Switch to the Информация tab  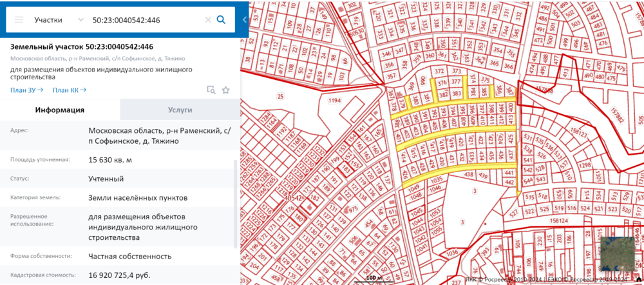point(60,110)
